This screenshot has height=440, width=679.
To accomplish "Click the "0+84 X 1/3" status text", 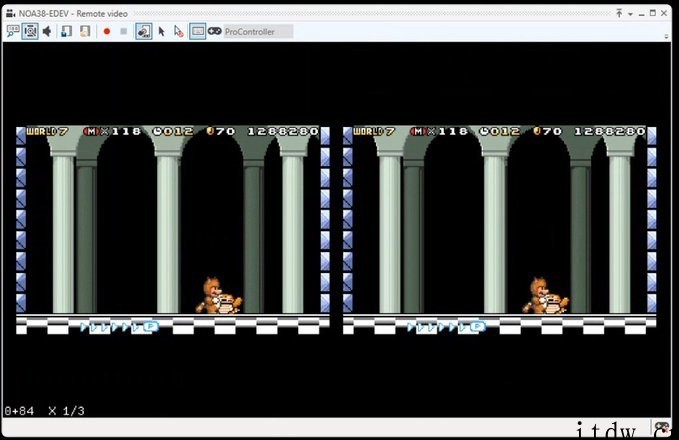I will (45, 411).
